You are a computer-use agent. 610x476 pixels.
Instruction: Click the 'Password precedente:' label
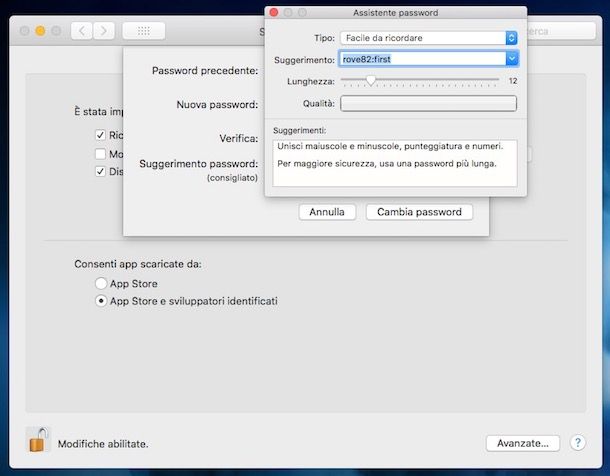point(205,71)
